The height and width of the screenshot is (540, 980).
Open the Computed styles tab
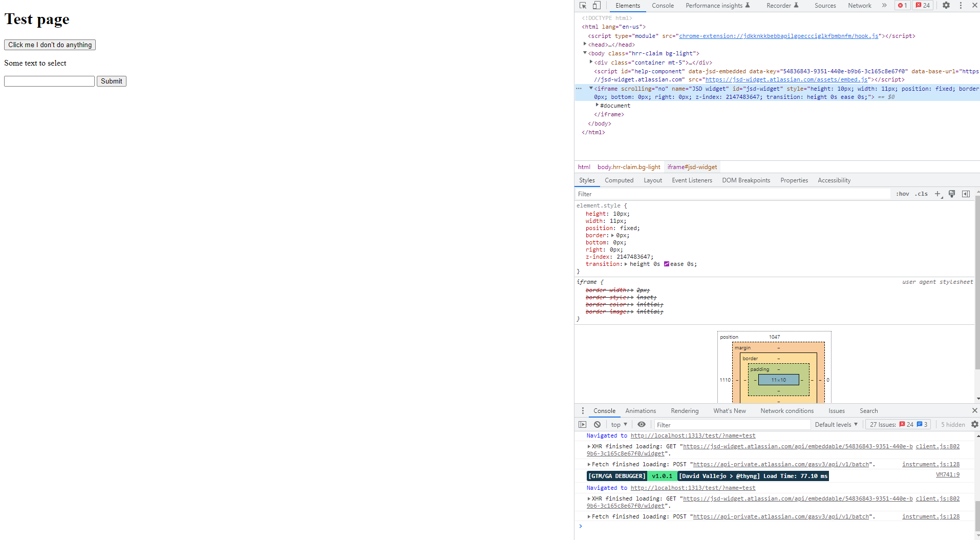coord(619,180)
